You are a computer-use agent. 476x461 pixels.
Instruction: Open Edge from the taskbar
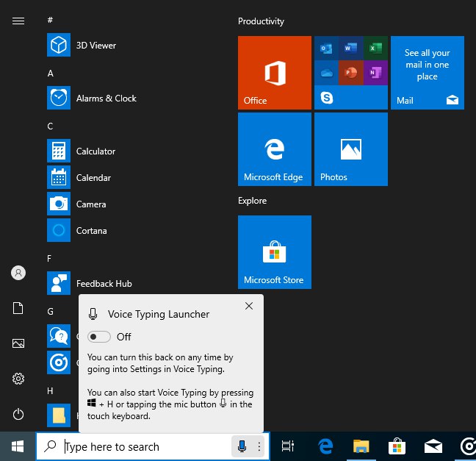[325, 446]
